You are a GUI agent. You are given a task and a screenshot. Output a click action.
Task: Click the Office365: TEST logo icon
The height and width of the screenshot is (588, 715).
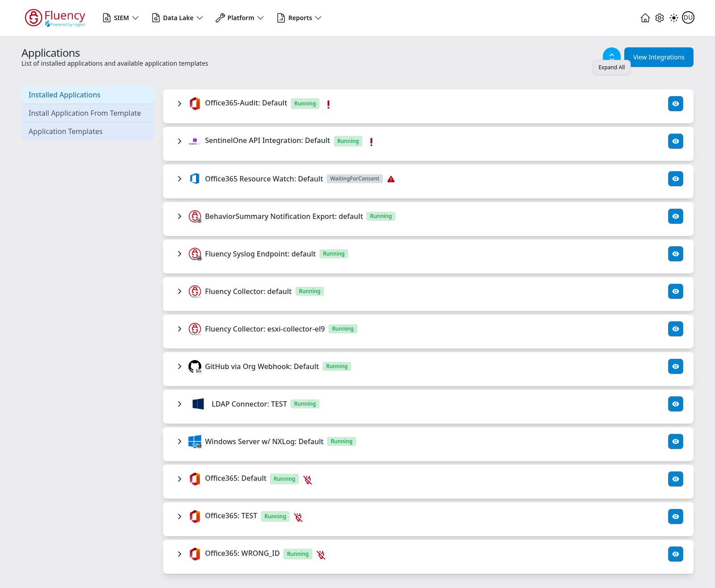click(195, 517)
